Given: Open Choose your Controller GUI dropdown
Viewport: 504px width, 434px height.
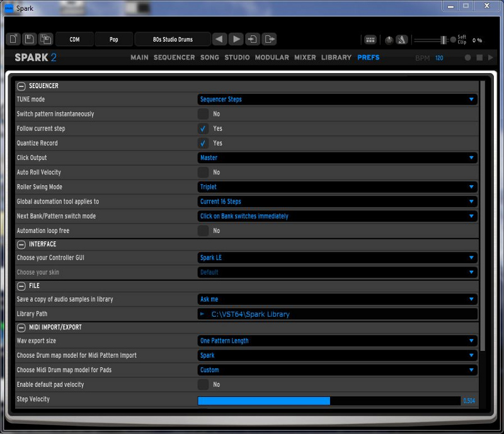Looking at the screenshot, I should point(337,258).
